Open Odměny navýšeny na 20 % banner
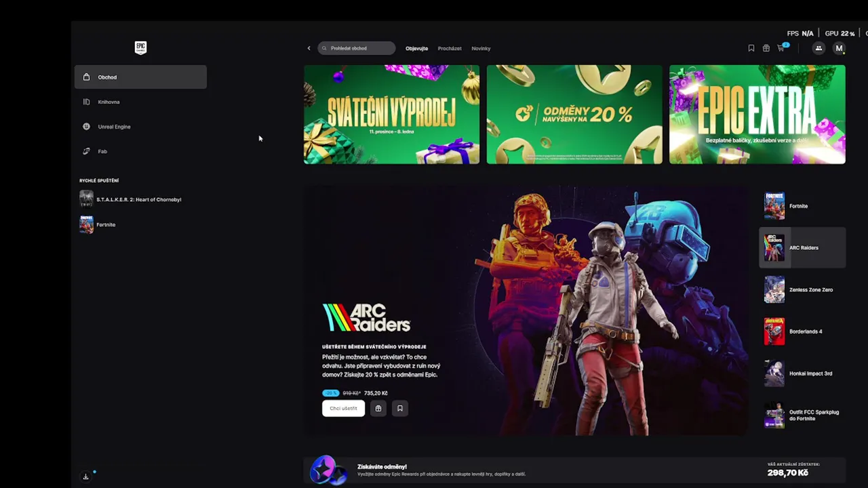Screen dimensions: 868x488 point(574,115)
